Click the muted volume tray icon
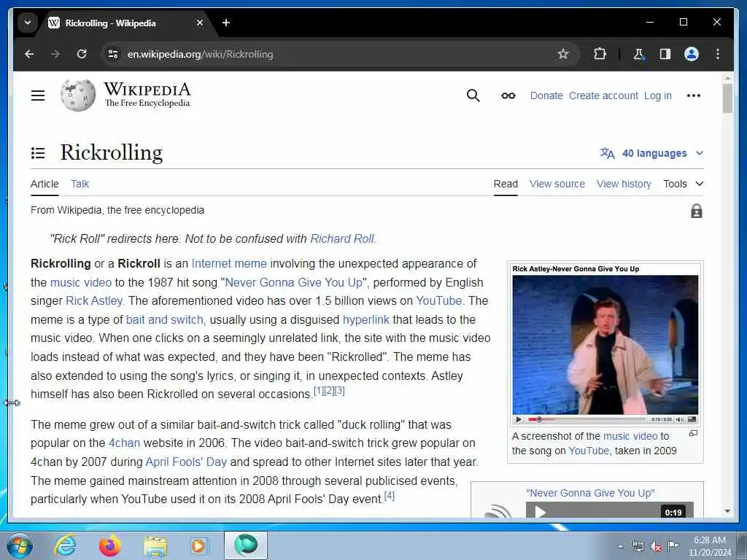 click(656, 547)
